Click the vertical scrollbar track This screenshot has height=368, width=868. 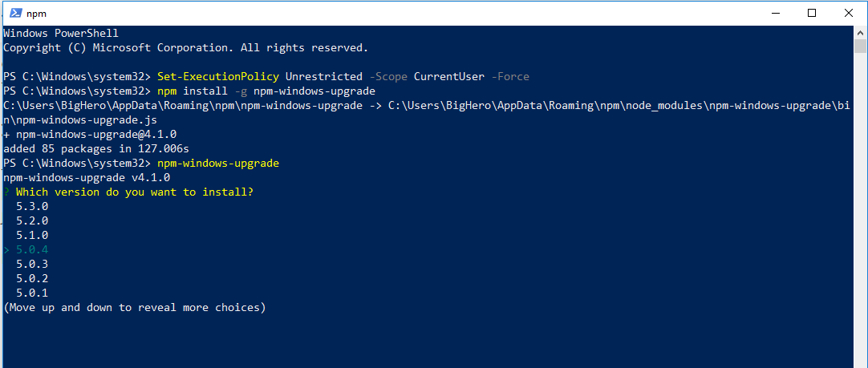coord(861,200)
